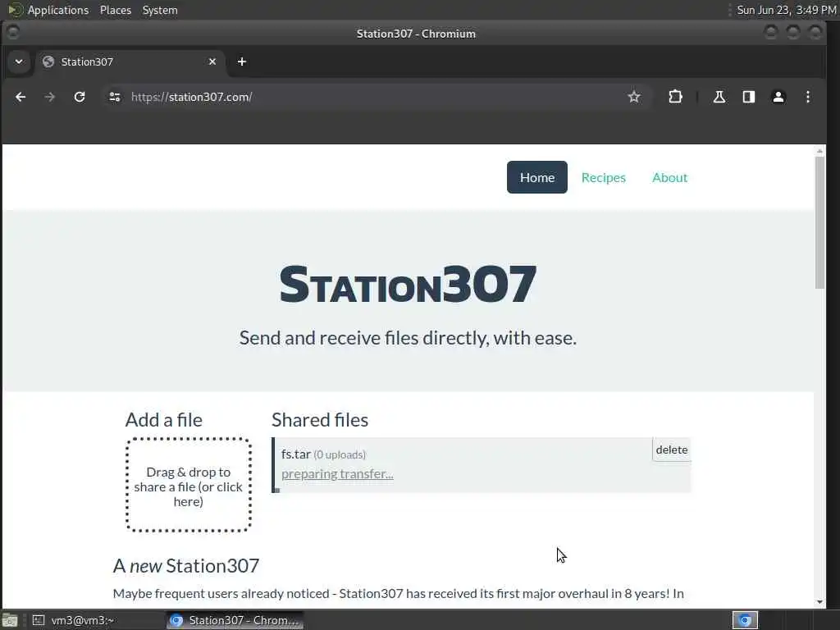
Task: Open Chrome Labs flask icon
Action: pyautogui.click(x=719, y=97)
